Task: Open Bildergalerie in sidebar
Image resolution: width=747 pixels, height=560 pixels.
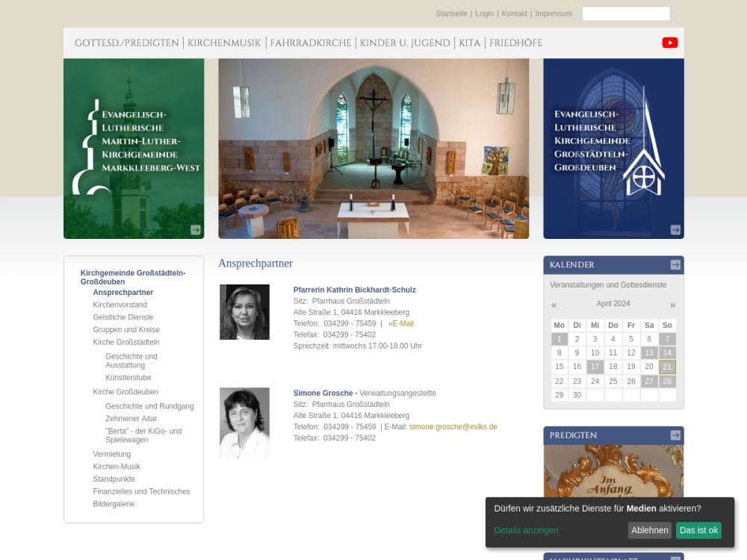Action: pos(114,504)
